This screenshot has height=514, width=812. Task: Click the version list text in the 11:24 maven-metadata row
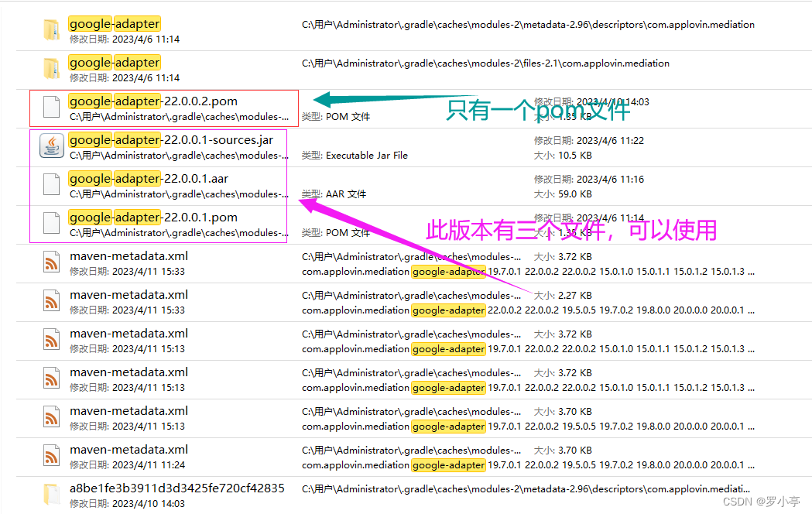tap(621, 464)
